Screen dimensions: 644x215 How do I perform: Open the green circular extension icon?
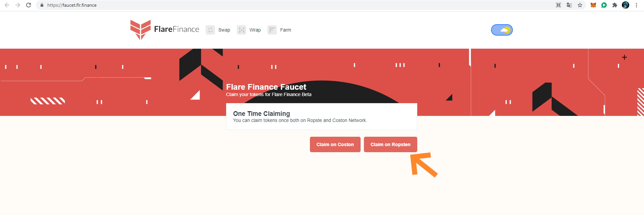pyautogui.click(x=604, y=5)
